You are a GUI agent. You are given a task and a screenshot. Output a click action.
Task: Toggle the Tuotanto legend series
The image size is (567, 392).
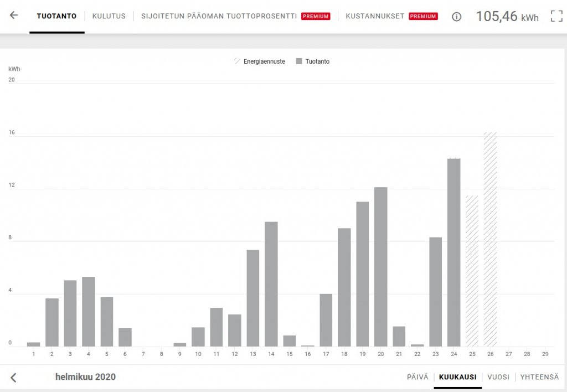pos(313,61)
